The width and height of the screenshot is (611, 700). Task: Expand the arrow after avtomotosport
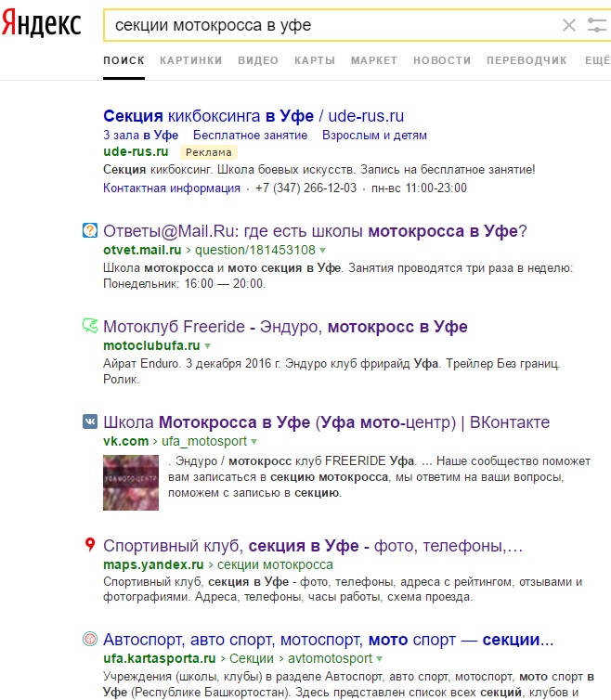[379, 659]
